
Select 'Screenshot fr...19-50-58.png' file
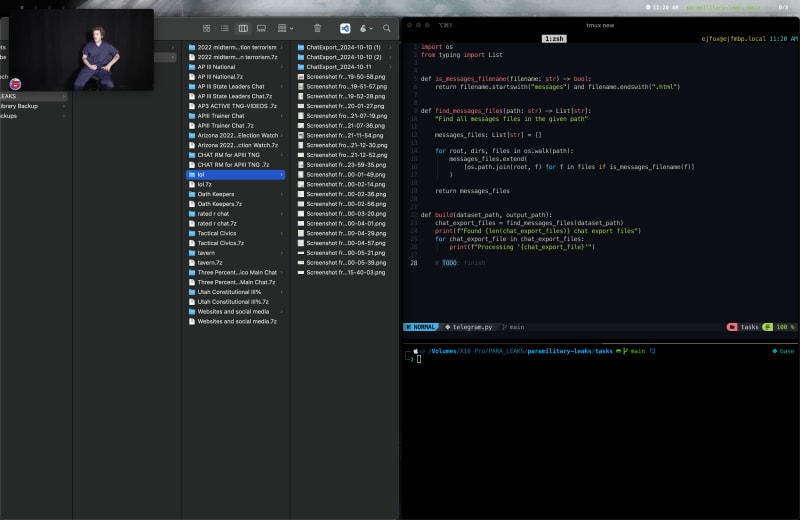(345, 77)
